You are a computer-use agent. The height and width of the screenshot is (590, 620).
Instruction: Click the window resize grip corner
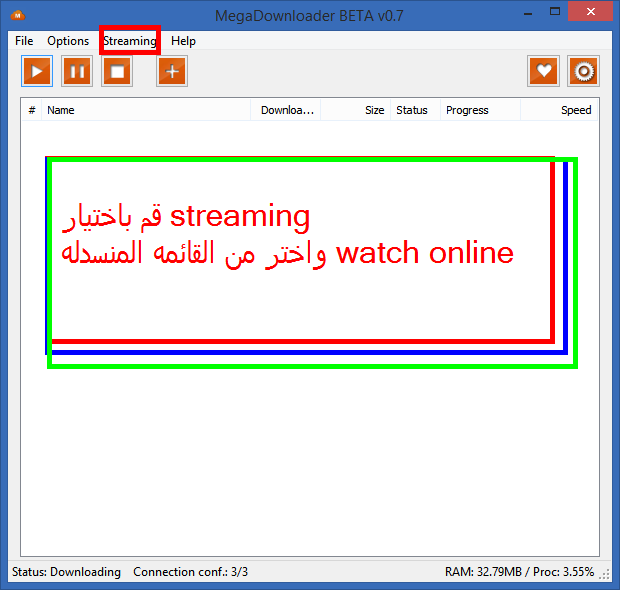tap(604, 575)
